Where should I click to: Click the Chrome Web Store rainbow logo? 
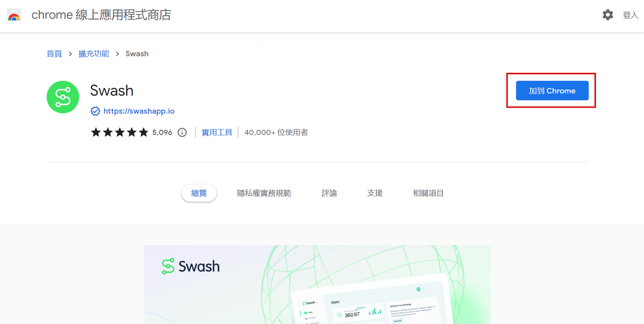[x=14, y=15]
